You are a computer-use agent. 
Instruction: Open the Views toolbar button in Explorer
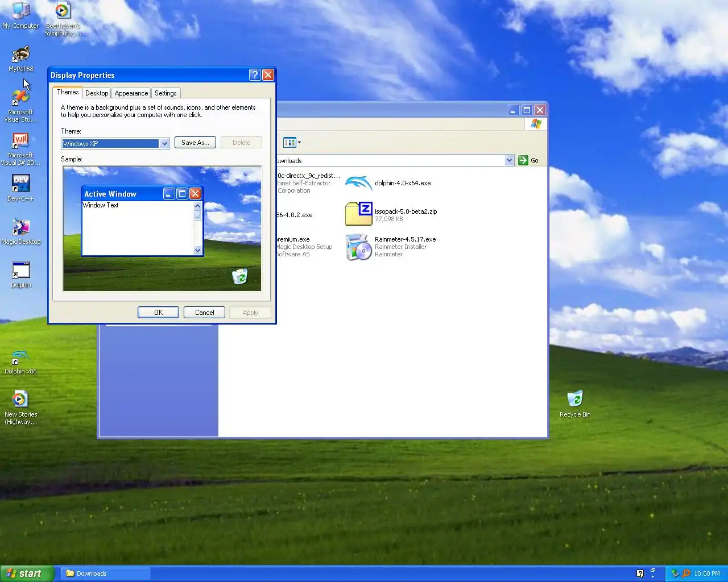[292, 143]
